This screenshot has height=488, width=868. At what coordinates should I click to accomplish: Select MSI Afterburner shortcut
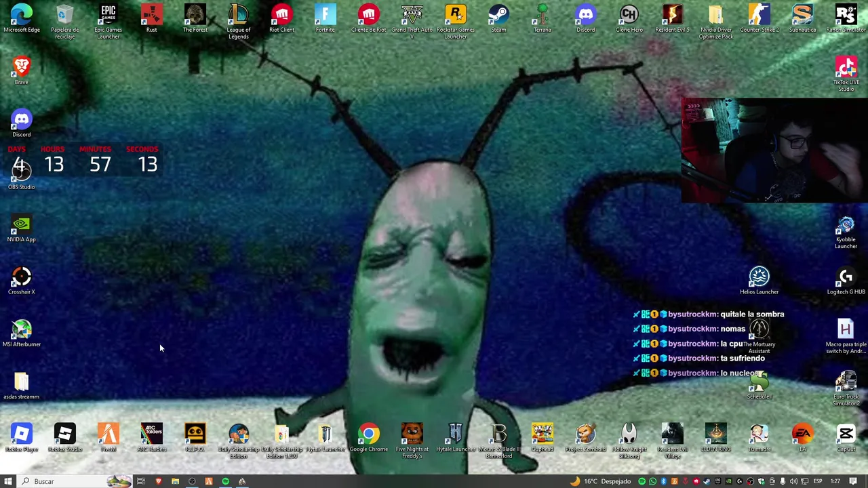21,332
